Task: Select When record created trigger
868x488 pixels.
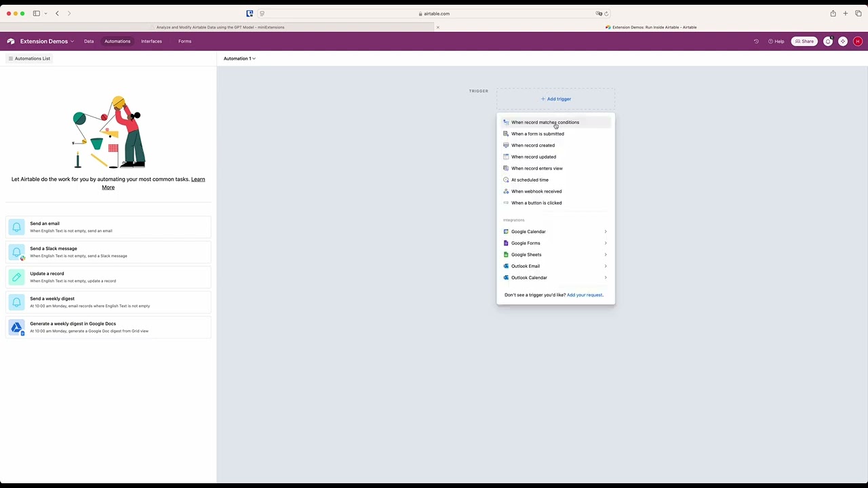Action: point(555,145)
